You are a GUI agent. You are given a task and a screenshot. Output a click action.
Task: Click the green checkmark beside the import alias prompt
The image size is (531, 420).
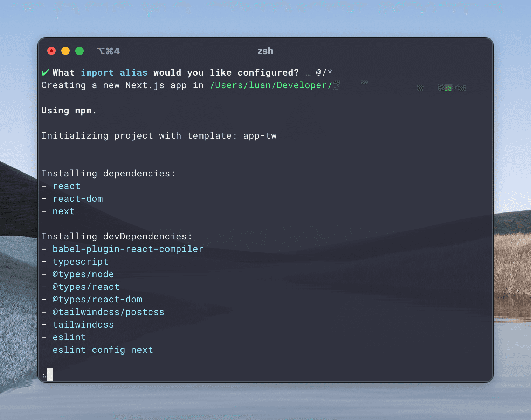(45, 72)
